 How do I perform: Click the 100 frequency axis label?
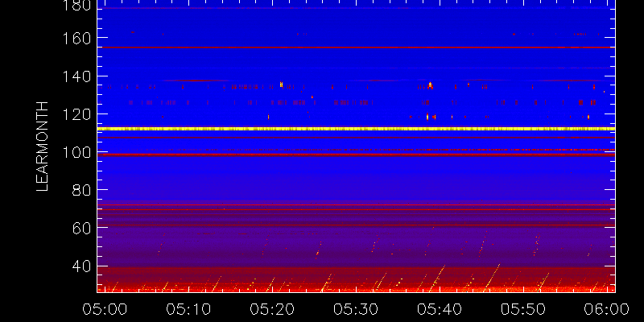pyautogui.click(x=76, y=152)
